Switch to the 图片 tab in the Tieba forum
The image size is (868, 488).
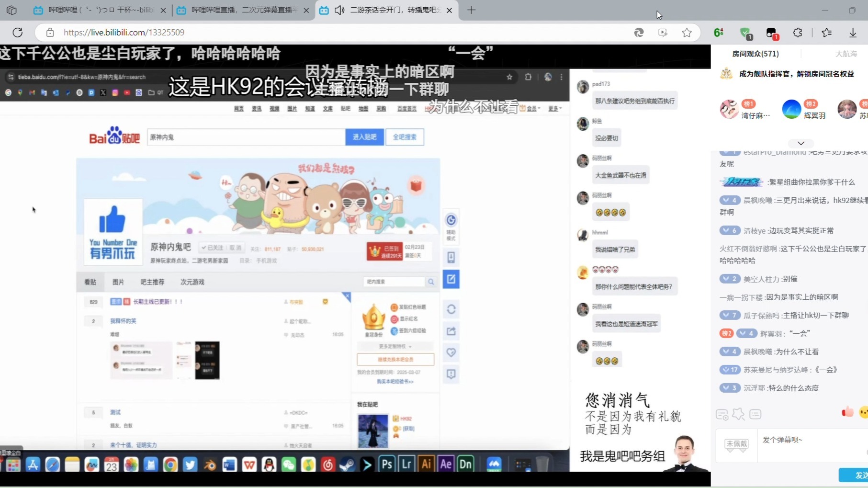[x=119, y=282]
